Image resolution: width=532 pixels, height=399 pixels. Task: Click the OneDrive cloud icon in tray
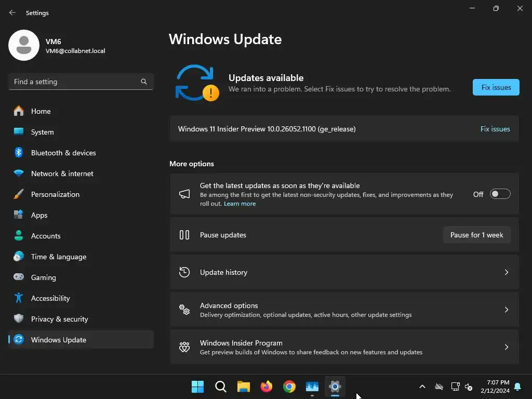tap(439, 387)
